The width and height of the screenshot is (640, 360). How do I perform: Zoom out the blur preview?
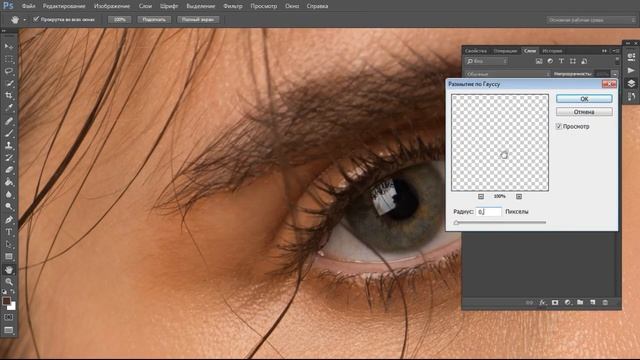coord(481,197)
